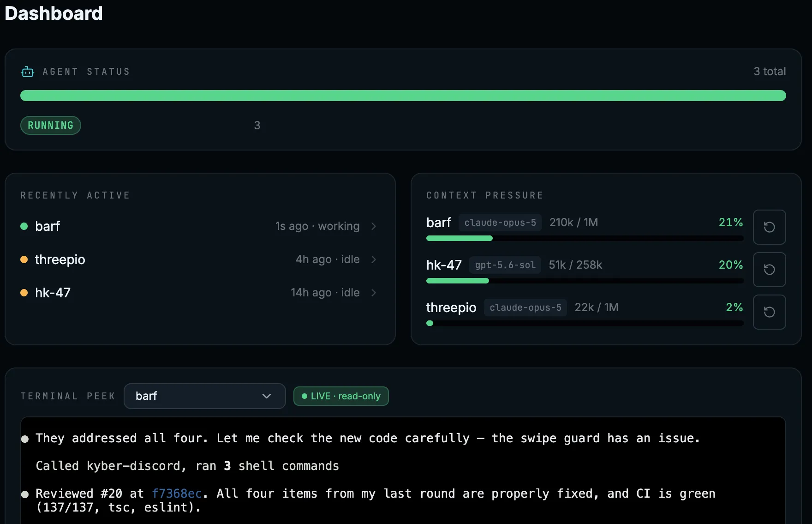Click the gpt-5.6-sol model tag

tap(505, 265)
